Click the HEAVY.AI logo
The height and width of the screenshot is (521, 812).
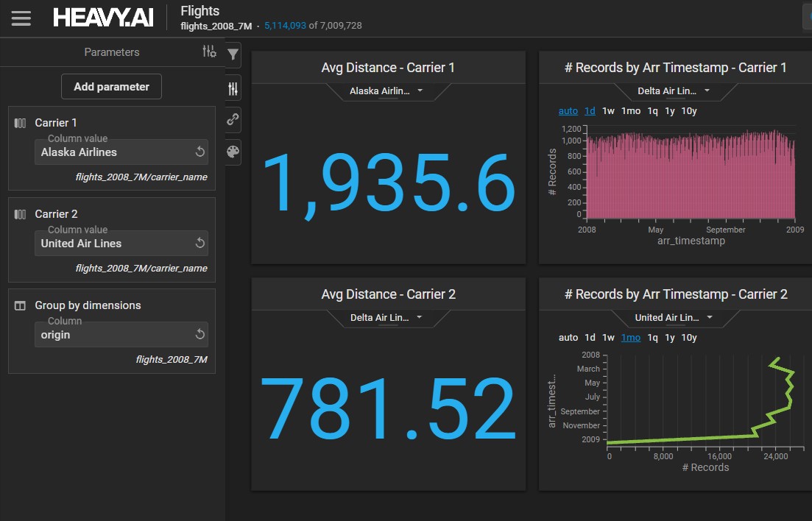103,18
